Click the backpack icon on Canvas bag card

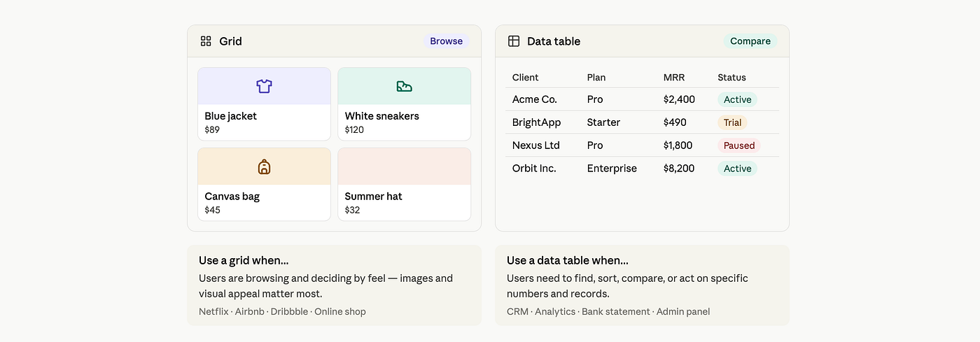(x=264, y=166)
